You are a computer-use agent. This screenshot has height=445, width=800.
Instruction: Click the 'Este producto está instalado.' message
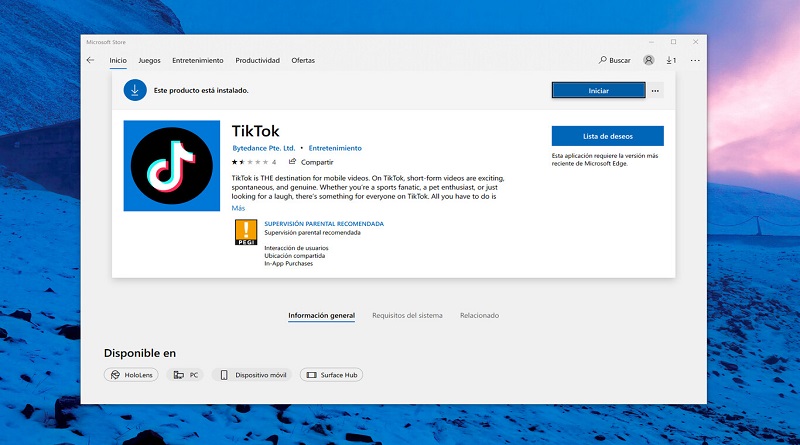tap(201, 90)
